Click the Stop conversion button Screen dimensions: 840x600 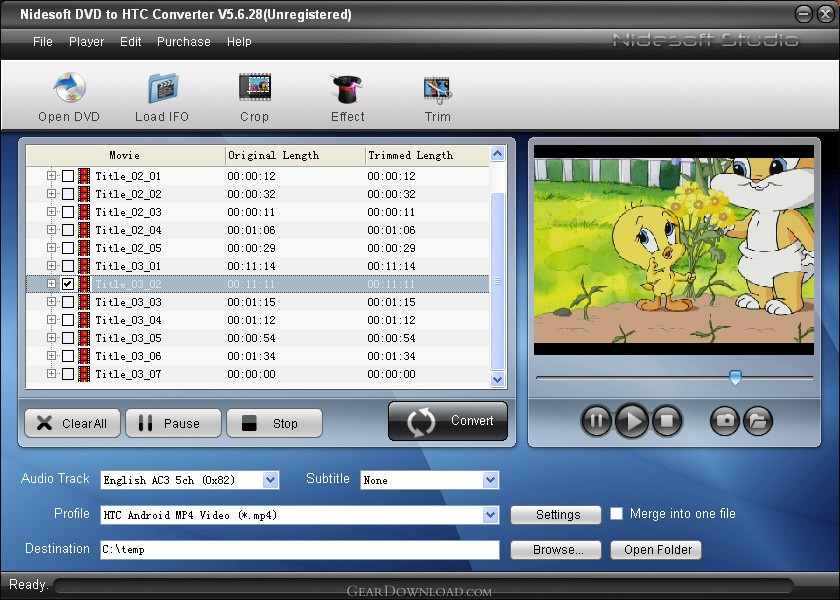(275, 423)
